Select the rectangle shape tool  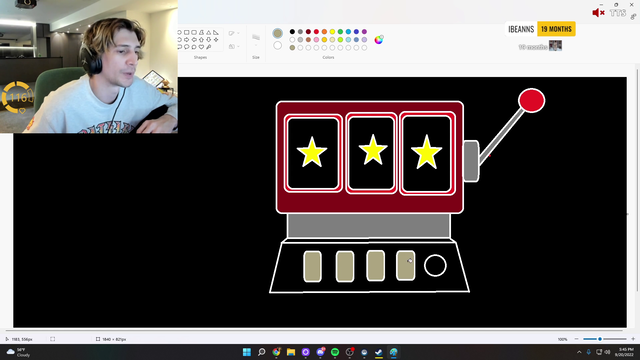[187, 32]
